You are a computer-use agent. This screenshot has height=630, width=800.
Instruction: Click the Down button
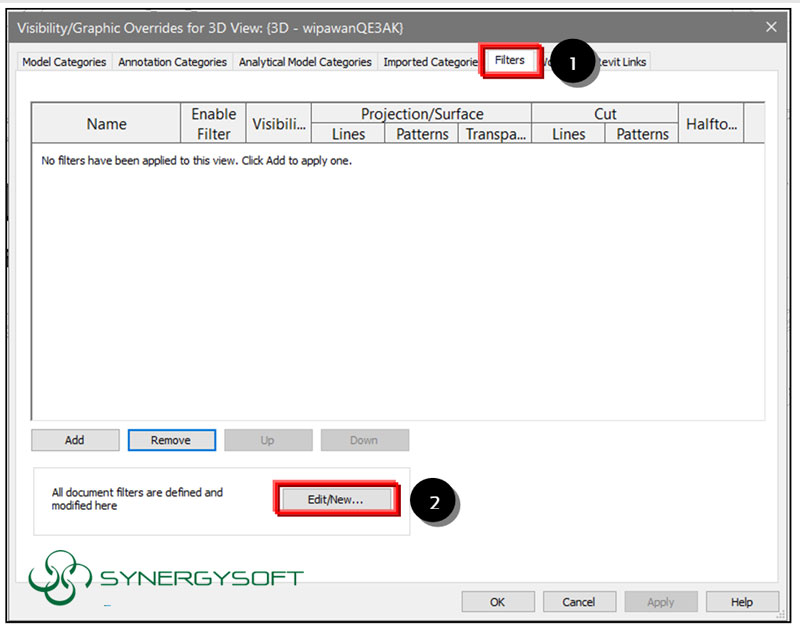coord(364,440)
